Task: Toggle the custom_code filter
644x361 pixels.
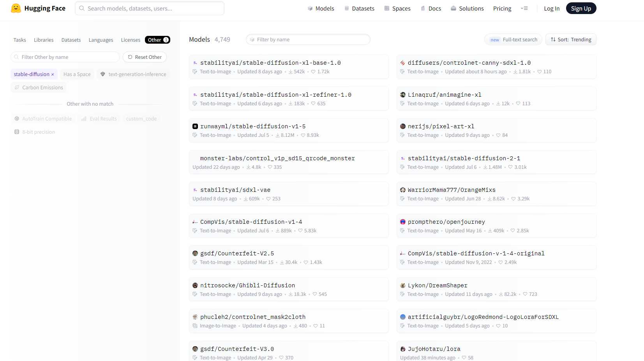Action: pyautogui.click(x=141, y=119)
